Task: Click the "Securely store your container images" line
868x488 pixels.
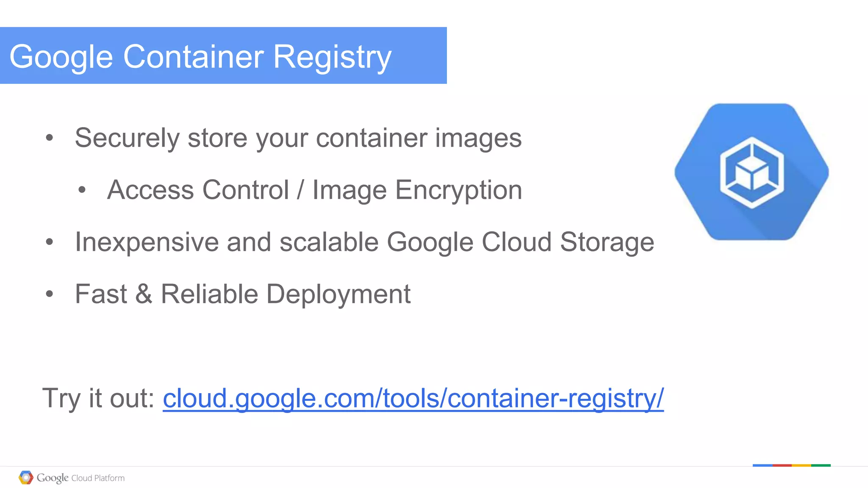Action: point(298,138)
